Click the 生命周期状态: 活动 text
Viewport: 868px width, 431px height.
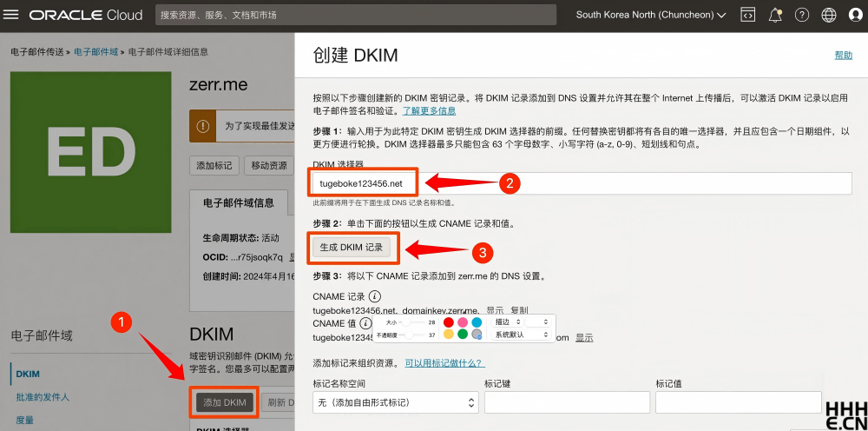click(x=241, y=238)
